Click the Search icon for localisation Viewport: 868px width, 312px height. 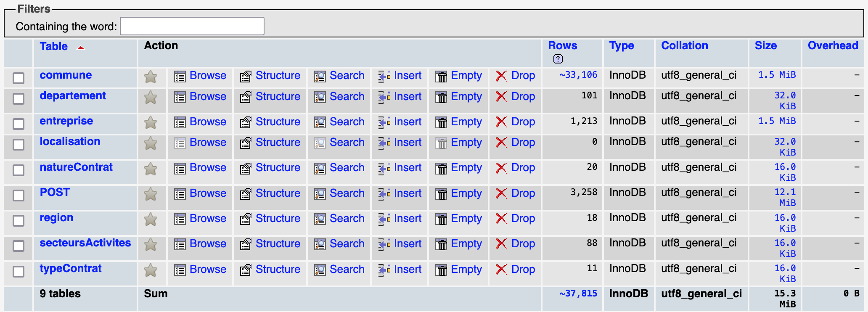[320, 143]
